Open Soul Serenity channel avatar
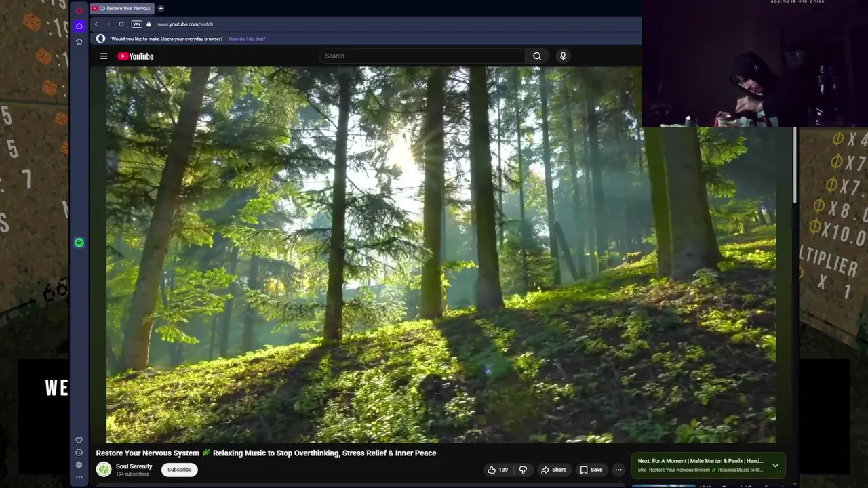Image resolution: width=868 pixels, height=488 pixels. [104, 469]
